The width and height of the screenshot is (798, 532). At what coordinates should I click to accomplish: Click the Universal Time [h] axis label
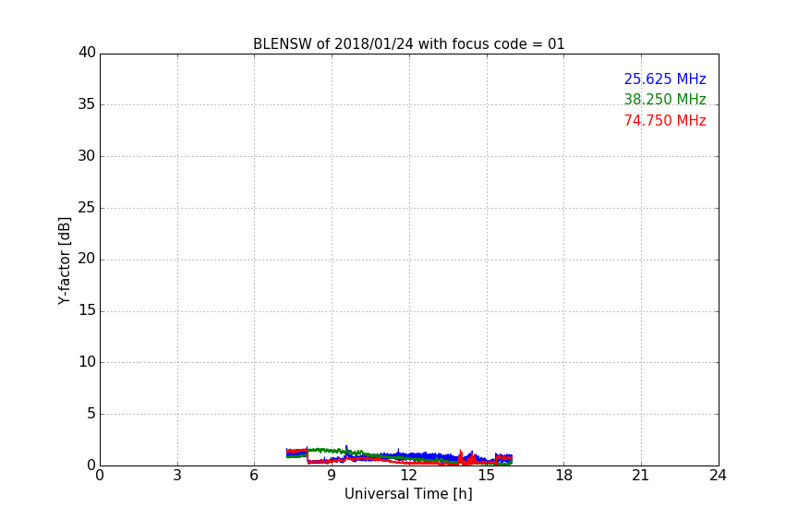point(408,494)
